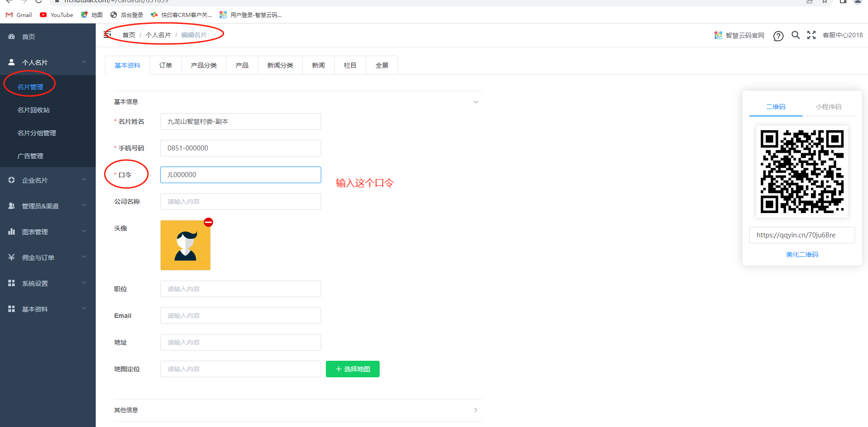Switch to the 小程序码 tab
This screenshot has height=427, width=868.
pyautogui.click(x=828, y=107)
